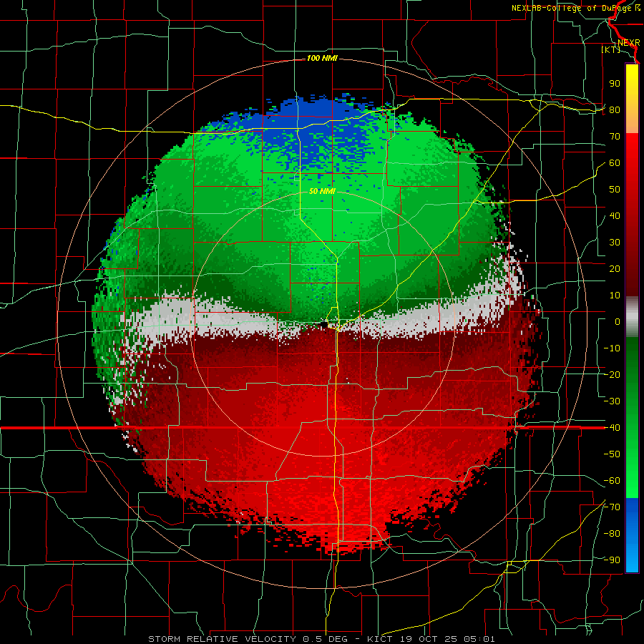Click the 19 OCT 25 date text
Image resolution: width=644 pixels, height=644 pixels.
click(429, 639)
